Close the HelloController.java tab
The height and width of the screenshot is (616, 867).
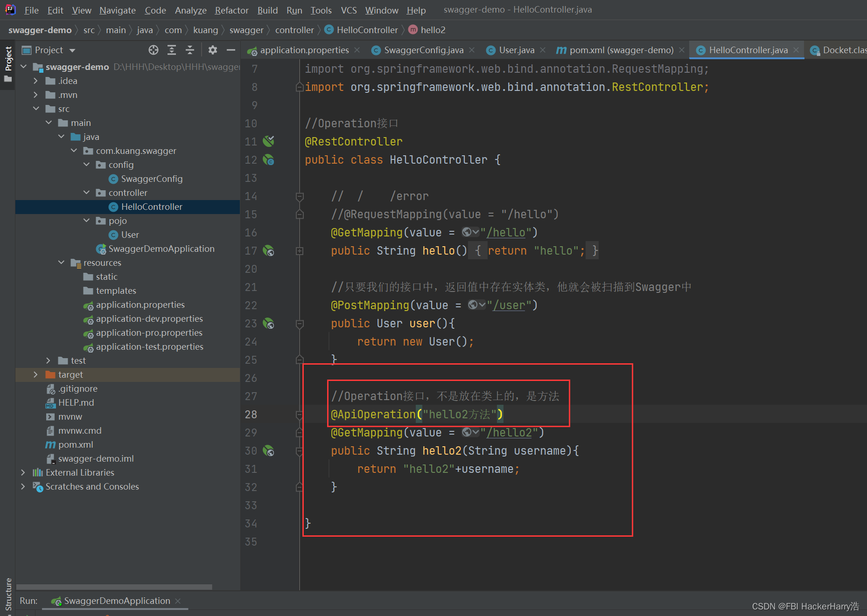[796, 50]
